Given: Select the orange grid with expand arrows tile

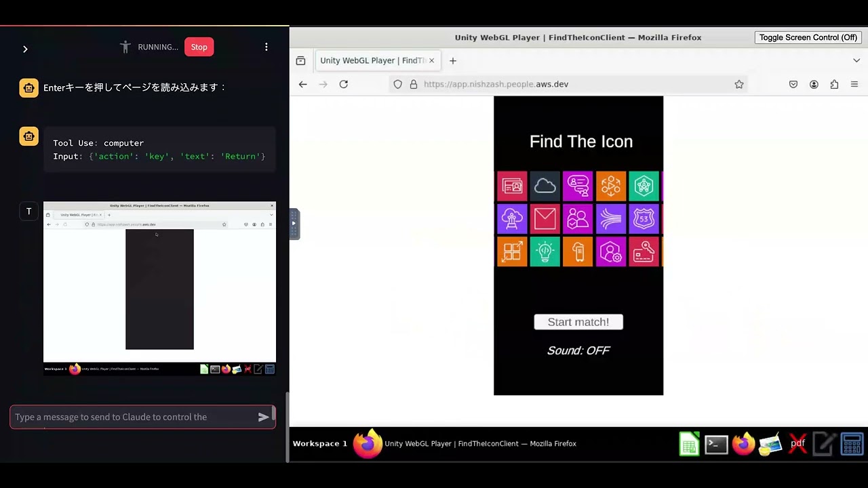Looking at the screenshot, I should click(512, 251).
